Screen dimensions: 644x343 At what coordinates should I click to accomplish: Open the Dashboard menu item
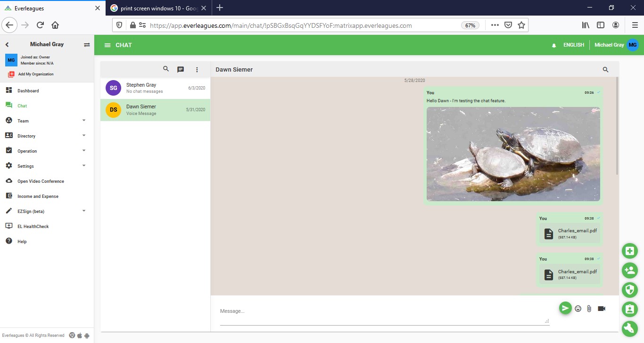(x=28, y=90)
